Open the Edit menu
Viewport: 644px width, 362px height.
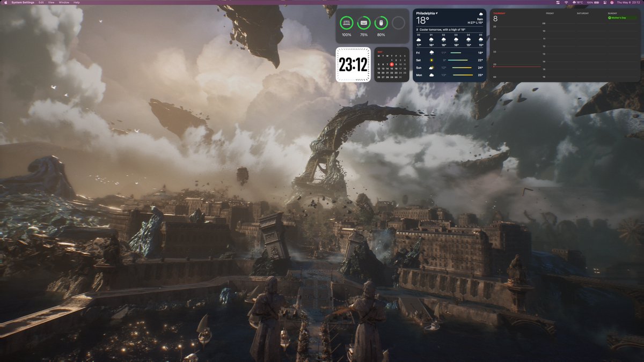click(x=41, y=2)
